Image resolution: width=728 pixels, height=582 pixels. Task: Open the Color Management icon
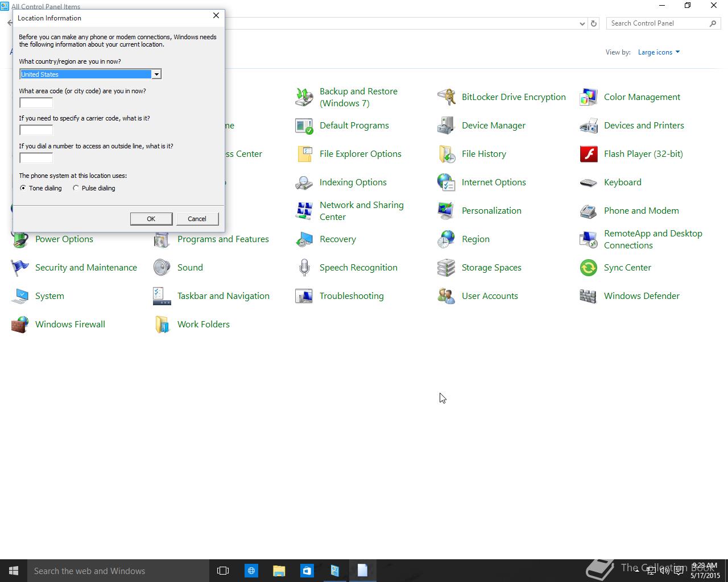pos(589,97)
